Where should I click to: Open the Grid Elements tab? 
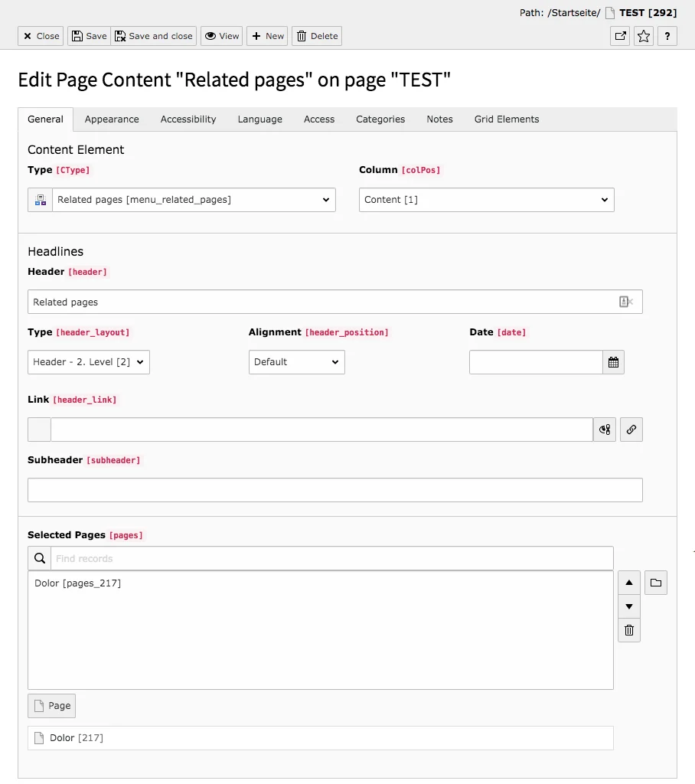point(506,119)
